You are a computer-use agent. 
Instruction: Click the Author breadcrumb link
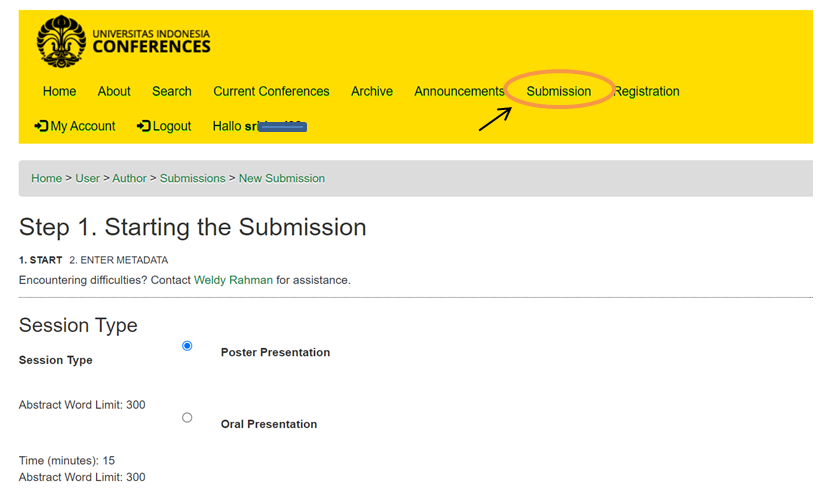(129, 178)
